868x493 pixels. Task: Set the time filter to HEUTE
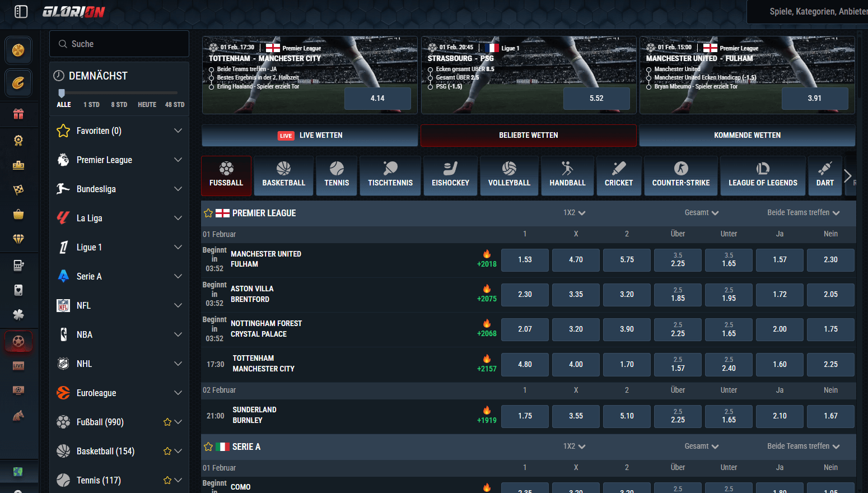(x=147, y=105)
